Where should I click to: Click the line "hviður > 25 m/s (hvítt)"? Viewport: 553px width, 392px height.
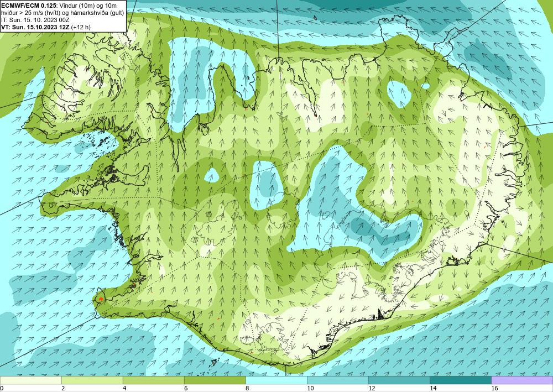(x=29, y=13)
